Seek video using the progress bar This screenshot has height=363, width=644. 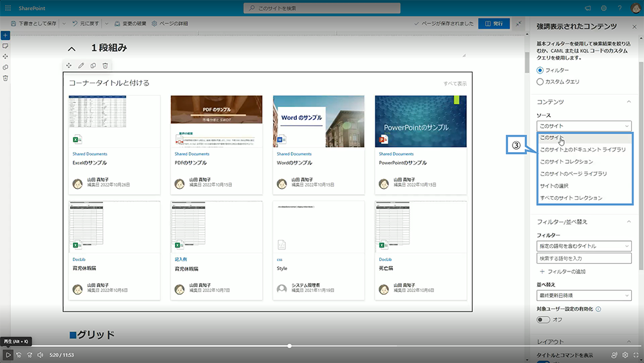pos(322,346)
